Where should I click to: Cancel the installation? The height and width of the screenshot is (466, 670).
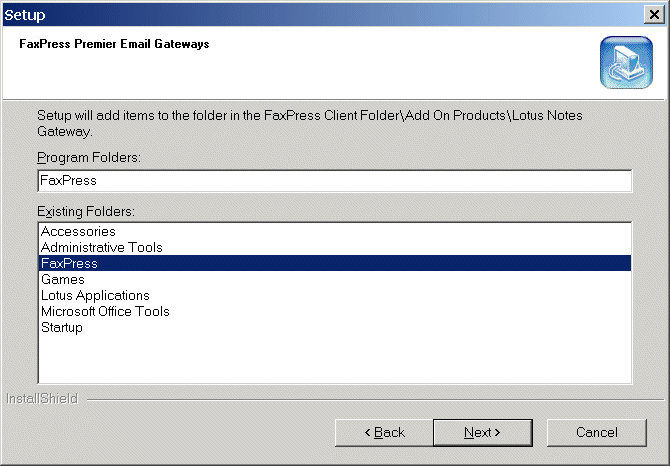597,433
